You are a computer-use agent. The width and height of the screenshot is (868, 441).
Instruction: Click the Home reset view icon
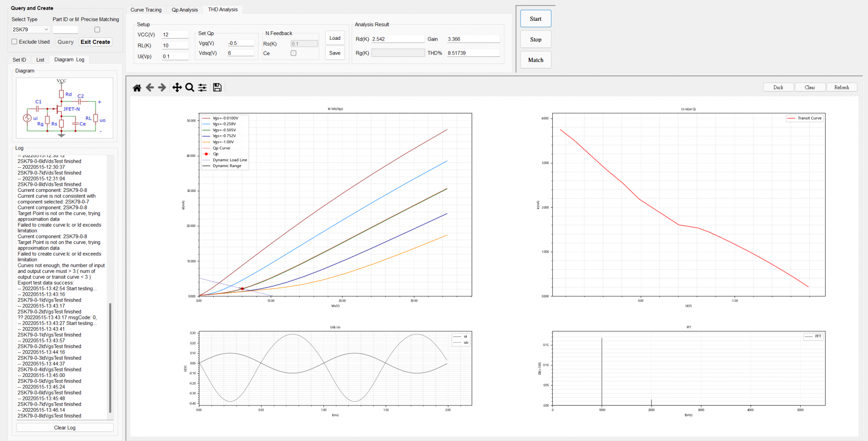(137, 88)
